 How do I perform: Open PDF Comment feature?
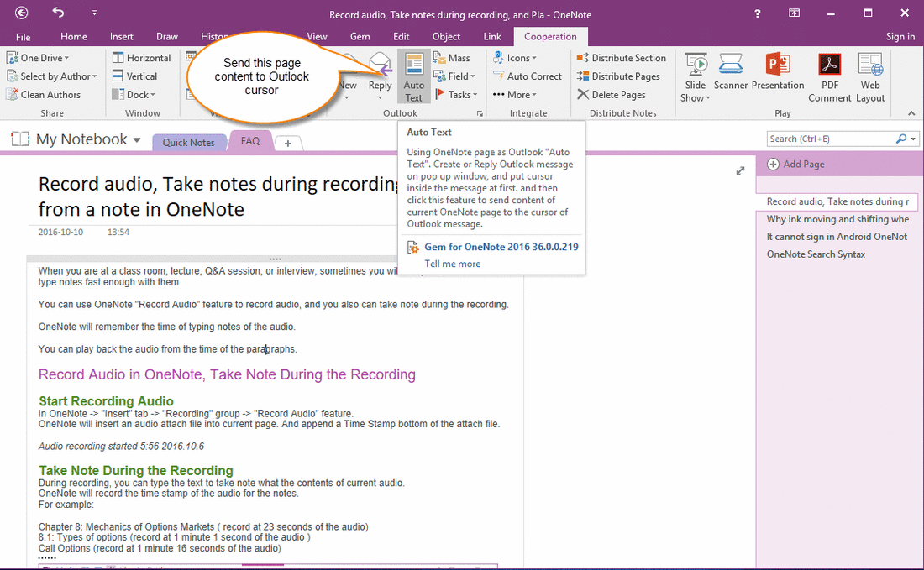(830, 76)
